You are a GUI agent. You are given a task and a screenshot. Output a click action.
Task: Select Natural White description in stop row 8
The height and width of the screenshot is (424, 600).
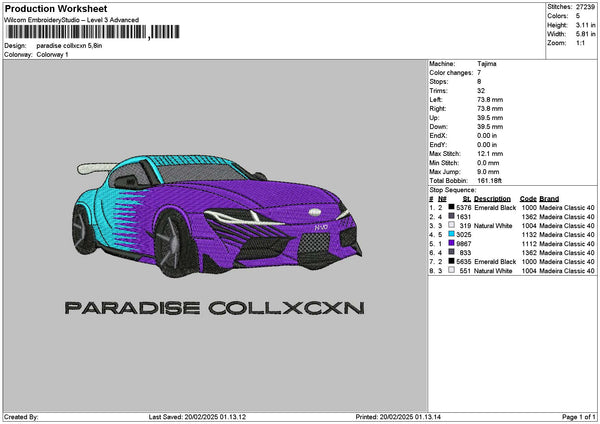493,271
